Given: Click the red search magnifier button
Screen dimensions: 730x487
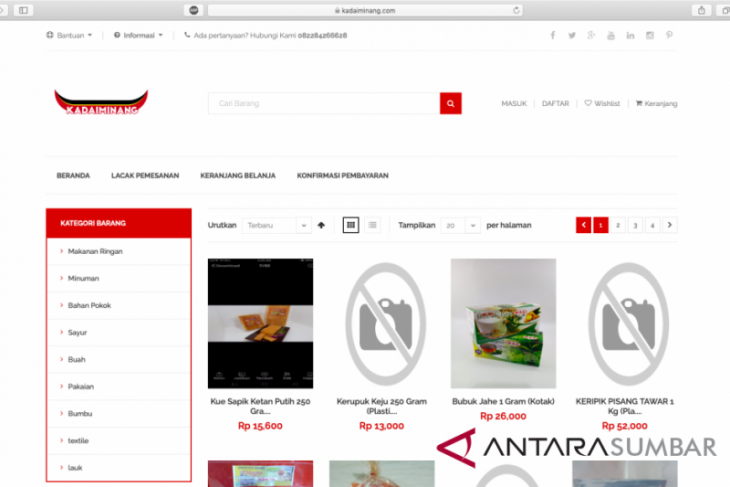Looking at the screenshot, I should tap(450, 103).
